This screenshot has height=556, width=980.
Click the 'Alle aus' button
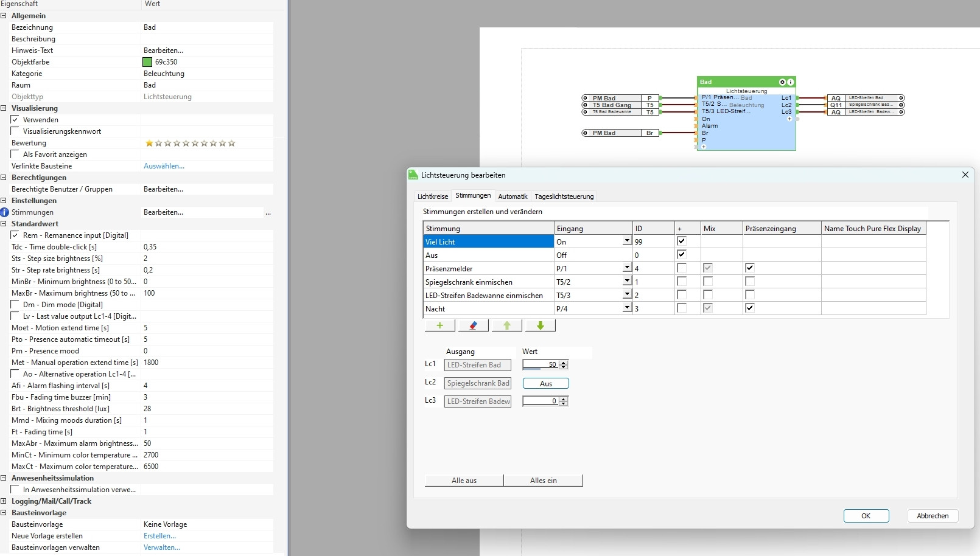[x=464, y=481]
